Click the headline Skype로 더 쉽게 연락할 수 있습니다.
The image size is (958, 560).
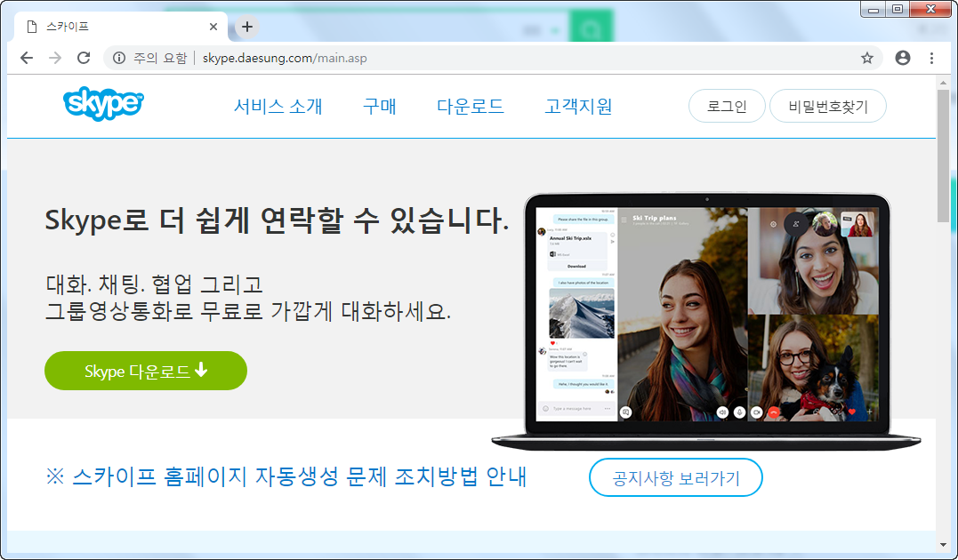click(277, 220)
